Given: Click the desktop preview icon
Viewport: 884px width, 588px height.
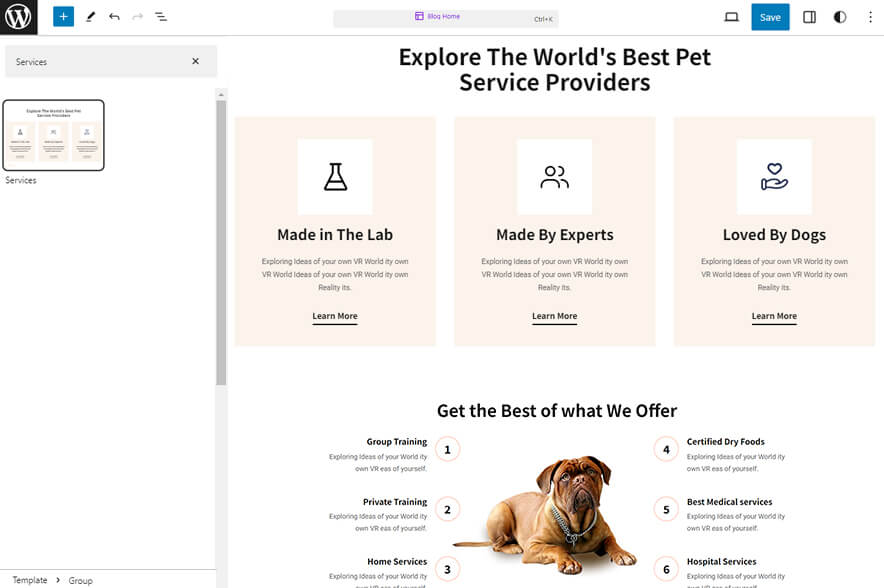Looking at the screenshot, I should [x=731, y=17].
